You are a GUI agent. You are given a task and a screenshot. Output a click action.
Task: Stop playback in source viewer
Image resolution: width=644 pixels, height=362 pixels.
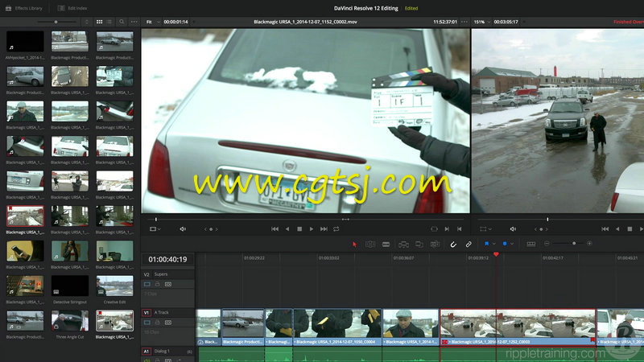299,229
